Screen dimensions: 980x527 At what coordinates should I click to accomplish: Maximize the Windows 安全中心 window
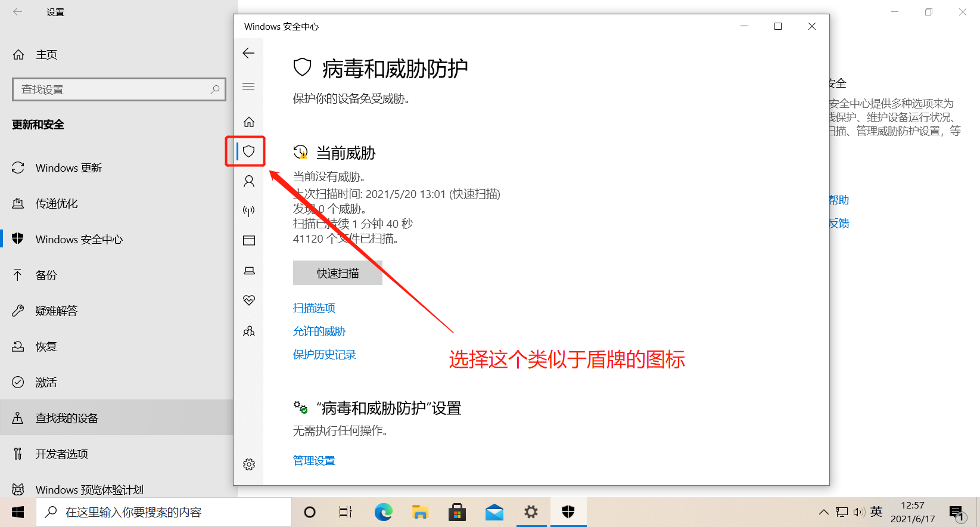click(x=778, y=26)
